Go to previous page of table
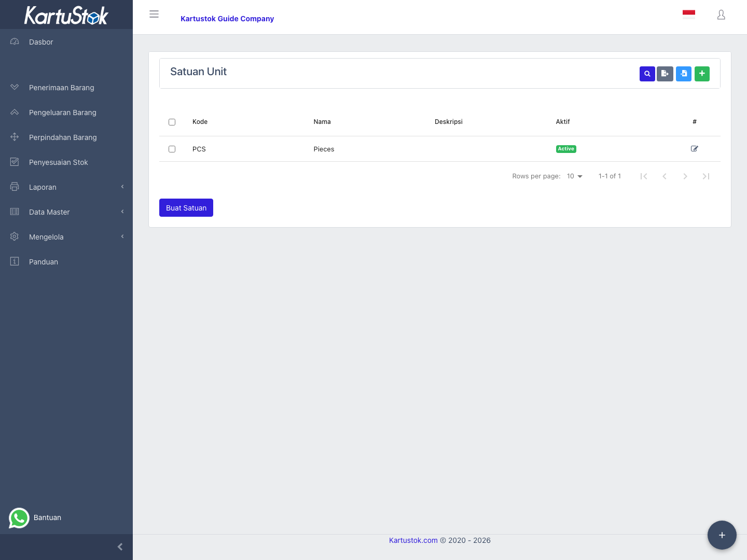The image size is (747, 560). coord(665,176)
